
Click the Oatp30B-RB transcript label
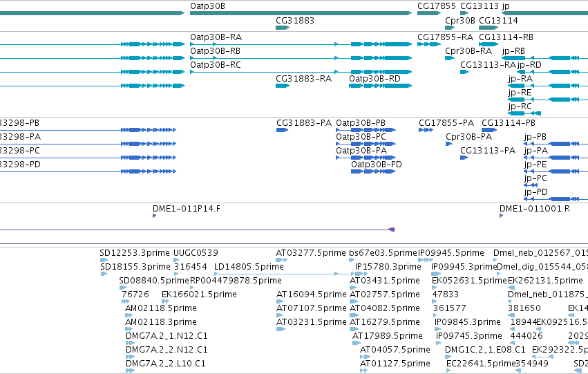click(216, 51)
